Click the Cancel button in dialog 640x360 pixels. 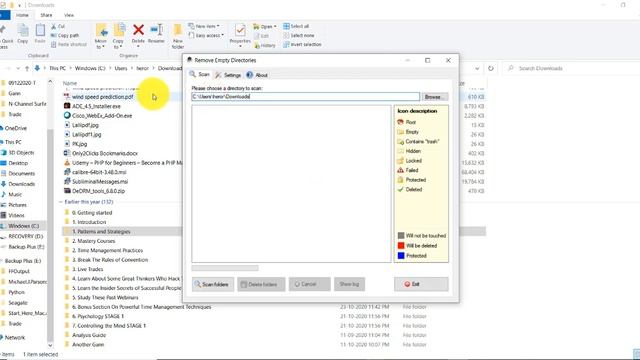309,284
